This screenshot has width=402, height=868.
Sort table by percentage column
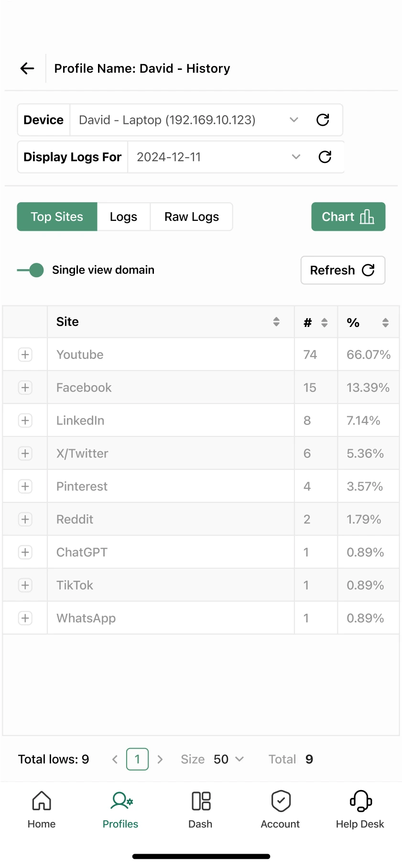(x=385, y=323)
